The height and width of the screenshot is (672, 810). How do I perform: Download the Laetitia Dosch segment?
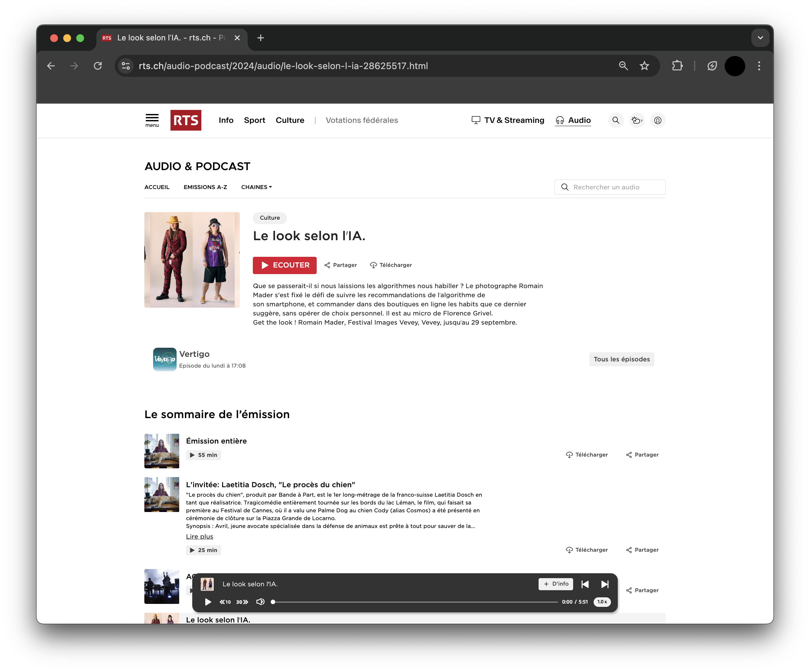pos(587,550)
